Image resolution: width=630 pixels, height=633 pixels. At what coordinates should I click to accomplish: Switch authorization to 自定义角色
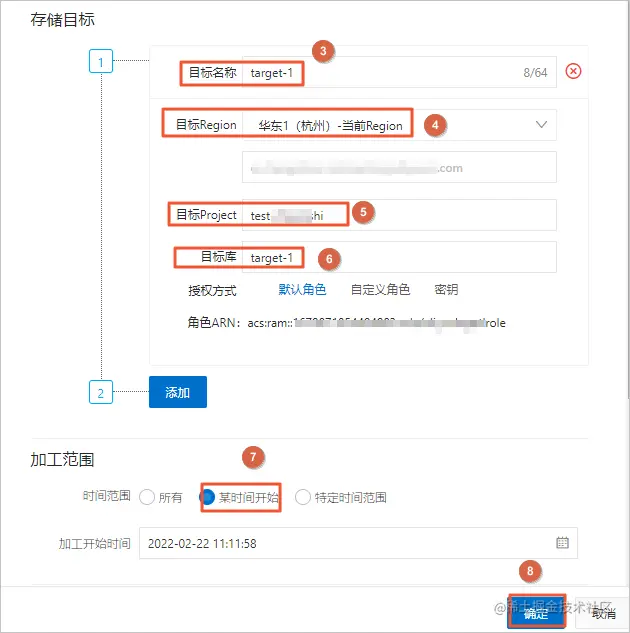click(x=380, y=289)
